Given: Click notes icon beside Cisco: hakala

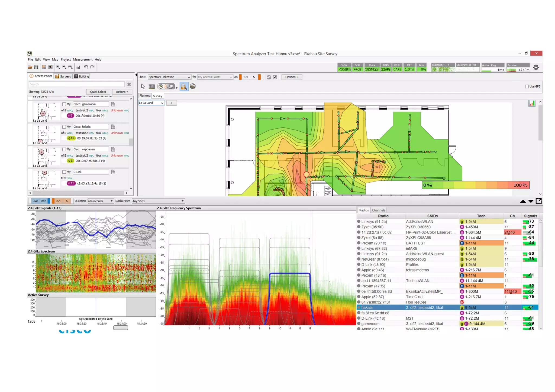Looking at the screenshot, I should click(x=113, y=127).
